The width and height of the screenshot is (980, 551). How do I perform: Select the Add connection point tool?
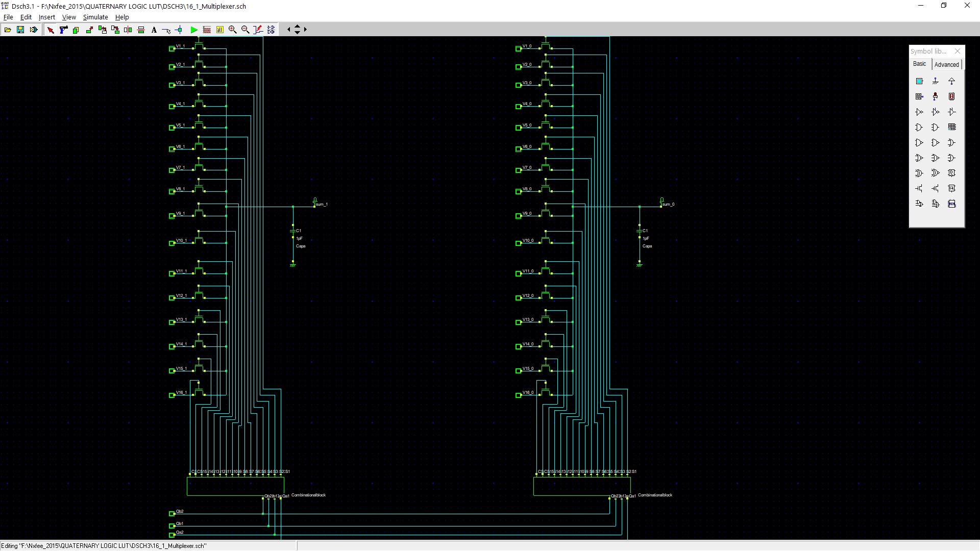pos(179,30)
